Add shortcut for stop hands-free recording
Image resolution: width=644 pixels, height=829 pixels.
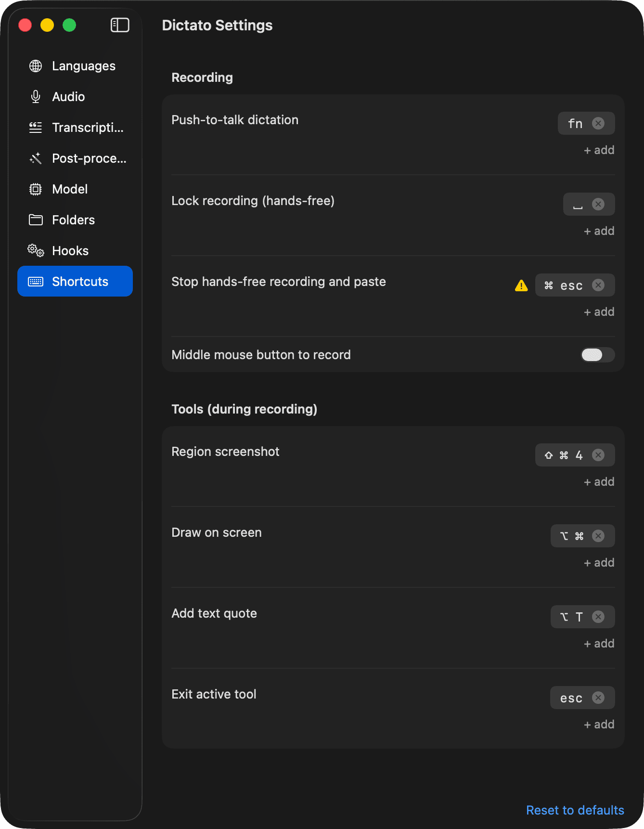tap(599, 312)
